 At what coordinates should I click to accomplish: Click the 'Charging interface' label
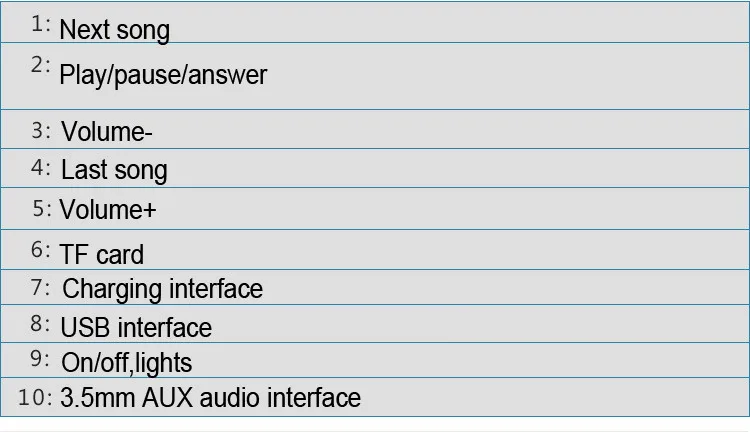pyautogui.click(x=163, y=289)
